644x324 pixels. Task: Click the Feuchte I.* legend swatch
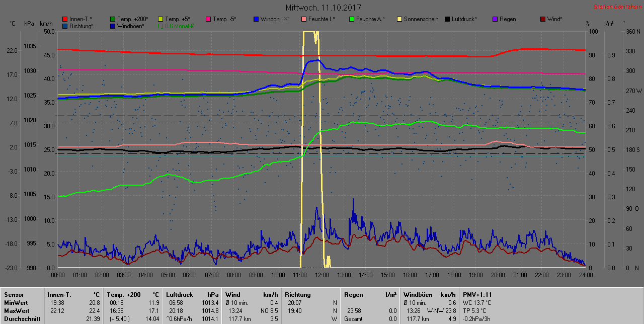[x=303, y=19]
